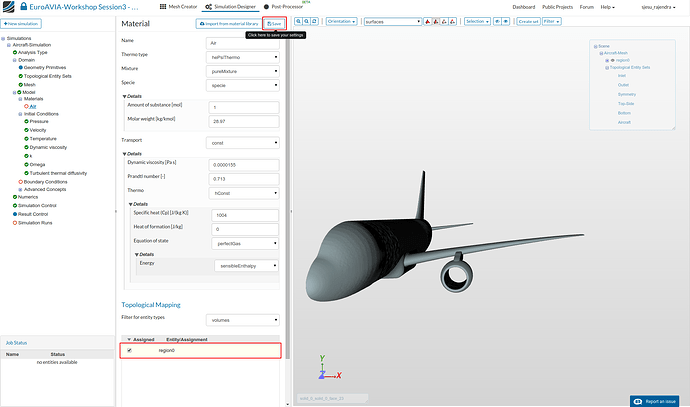Viewport: 690px width, 407px height.
Task: Click the red circle of Boundary Conditions
Action: 20,182
